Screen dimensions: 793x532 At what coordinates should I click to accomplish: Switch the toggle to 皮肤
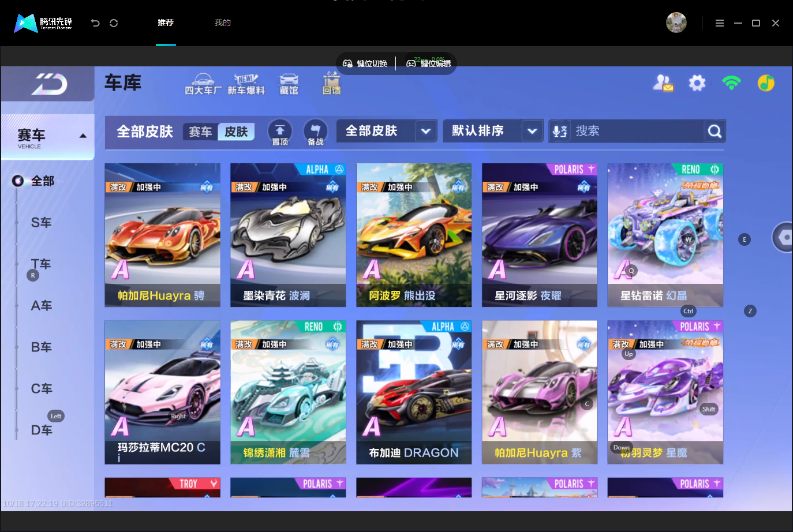(236, 132)
